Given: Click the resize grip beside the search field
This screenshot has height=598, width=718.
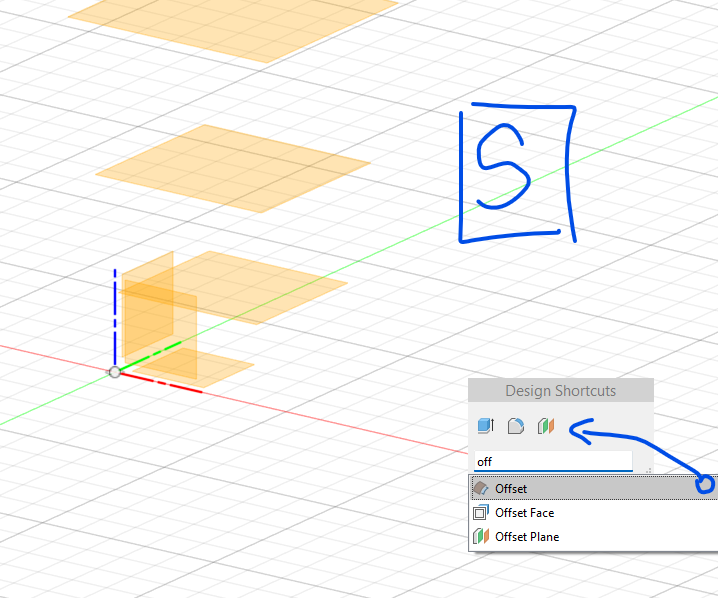Looking at the screenshot, I should (x=647, y=468).
